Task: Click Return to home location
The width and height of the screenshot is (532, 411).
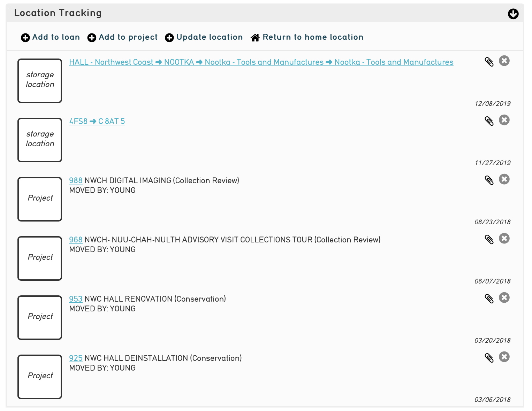Action: coord(307,37)
